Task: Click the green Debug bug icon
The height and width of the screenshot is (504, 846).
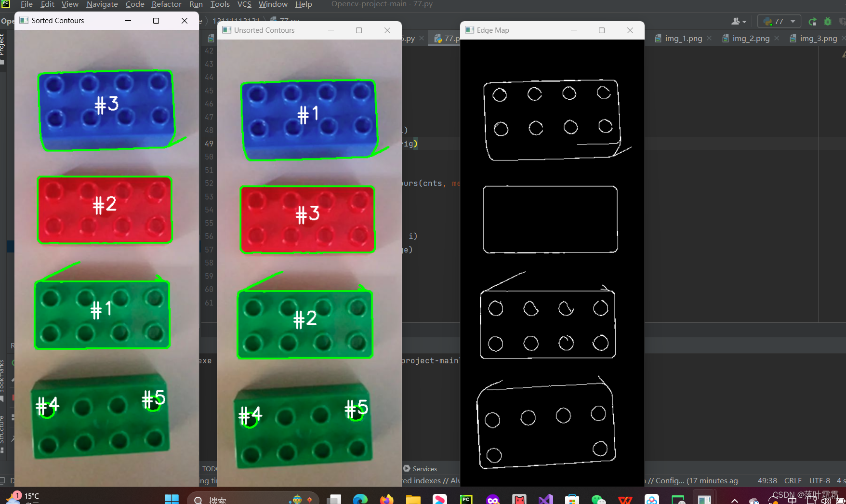Action: [828, 21]
